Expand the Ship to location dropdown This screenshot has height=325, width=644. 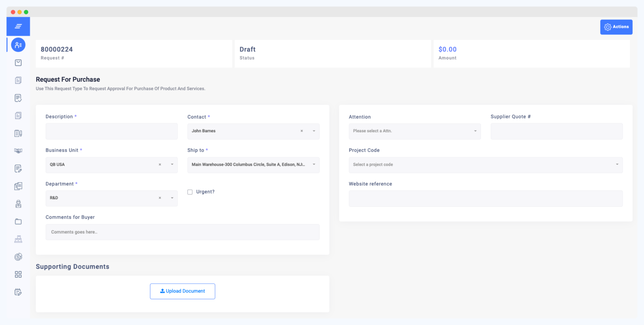(x=314, y=165)
